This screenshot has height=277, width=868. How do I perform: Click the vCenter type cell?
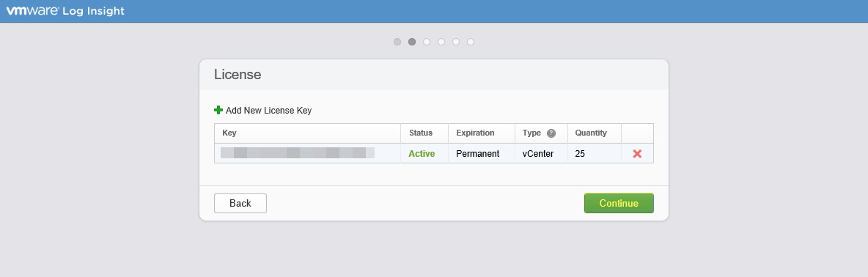click(x=541, y=153)
